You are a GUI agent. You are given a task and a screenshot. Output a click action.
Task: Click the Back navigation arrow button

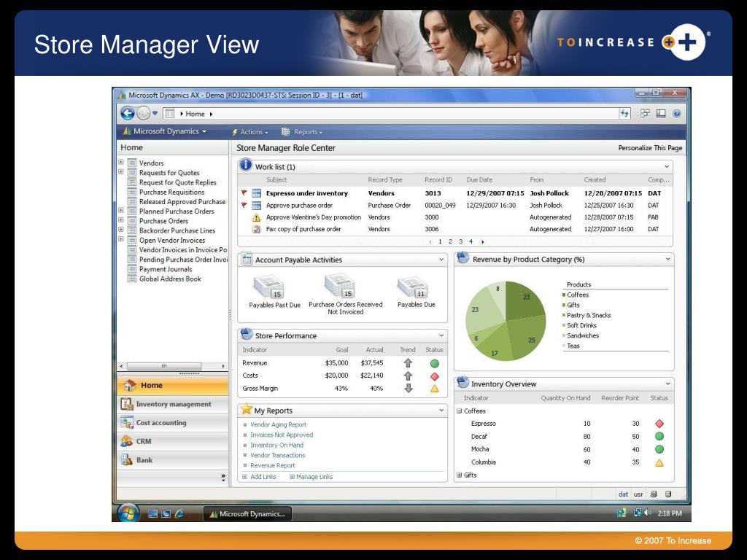[127, 113]
